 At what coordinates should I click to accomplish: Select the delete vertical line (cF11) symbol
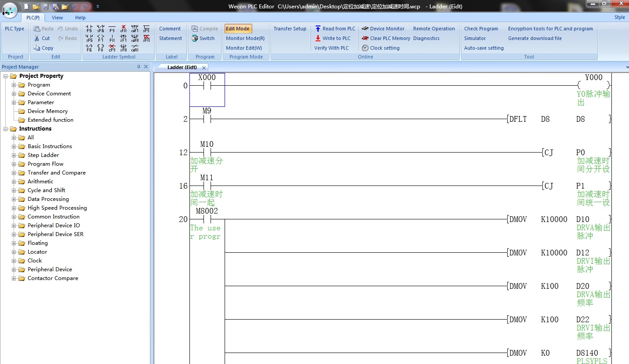[x=123, y=29]
